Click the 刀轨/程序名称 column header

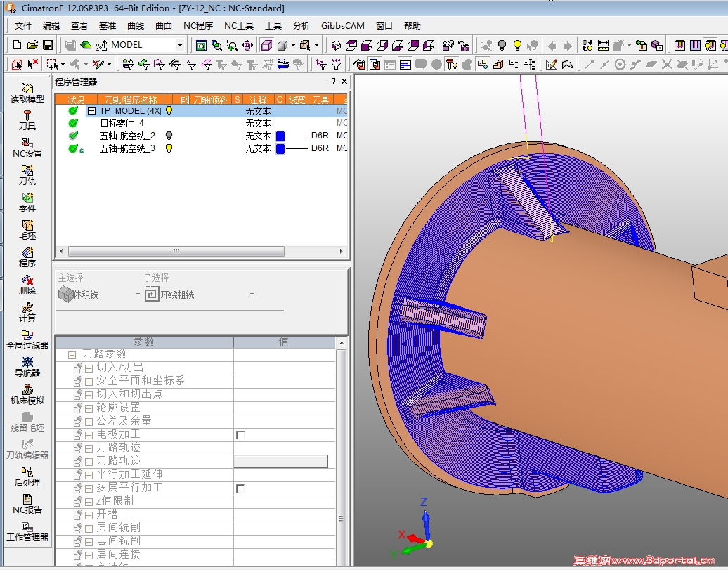[131, 99]
